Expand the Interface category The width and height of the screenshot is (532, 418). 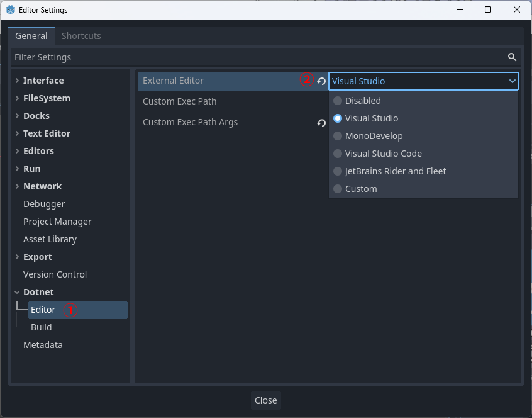pos(17,81)
